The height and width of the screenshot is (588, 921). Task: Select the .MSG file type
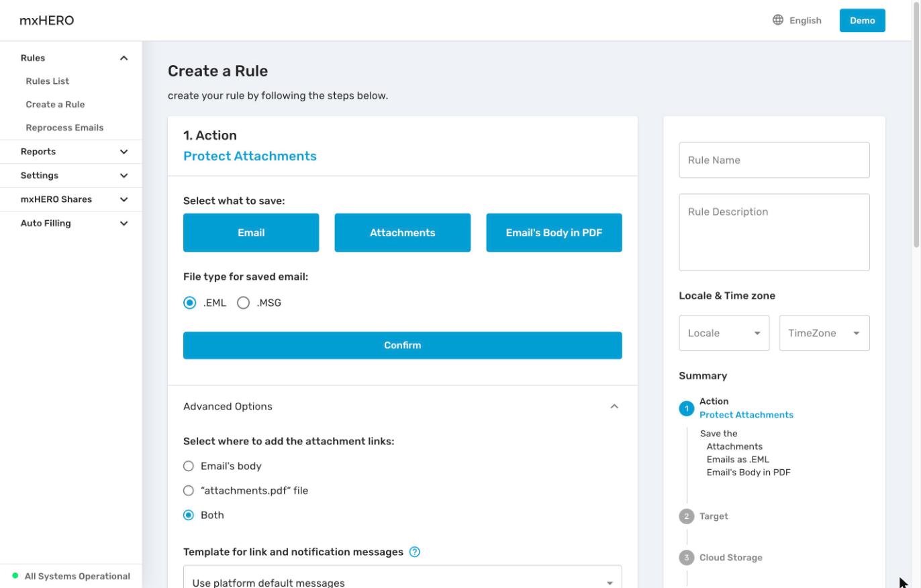244,303
